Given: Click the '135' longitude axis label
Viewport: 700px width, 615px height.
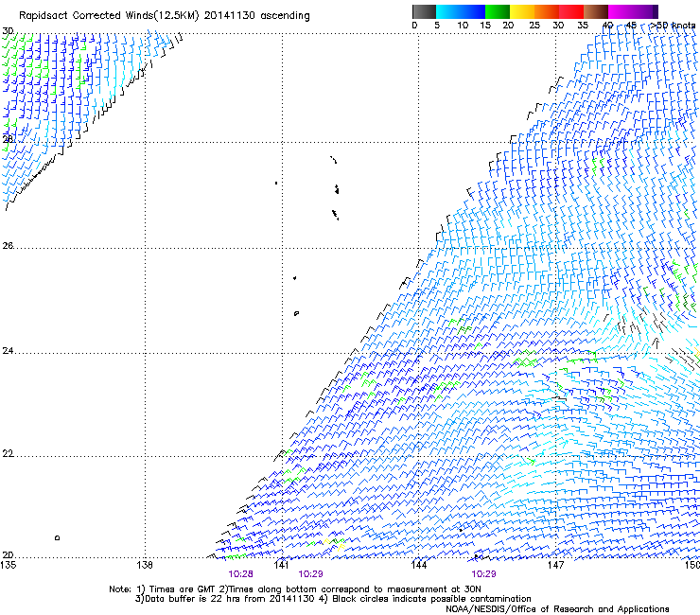Looking at the screenshot, I should (9, 565).
